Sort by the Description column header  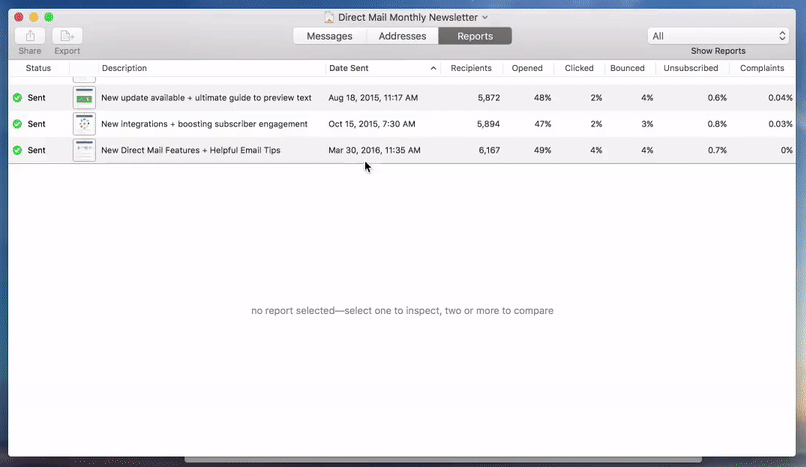(x=124, y=68)
